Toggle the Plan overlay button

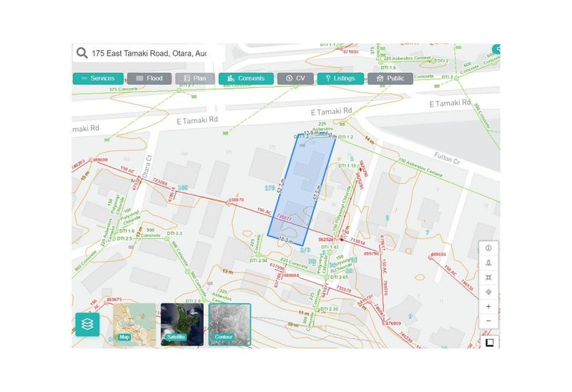pyautogui.click(x=194, y=79)
